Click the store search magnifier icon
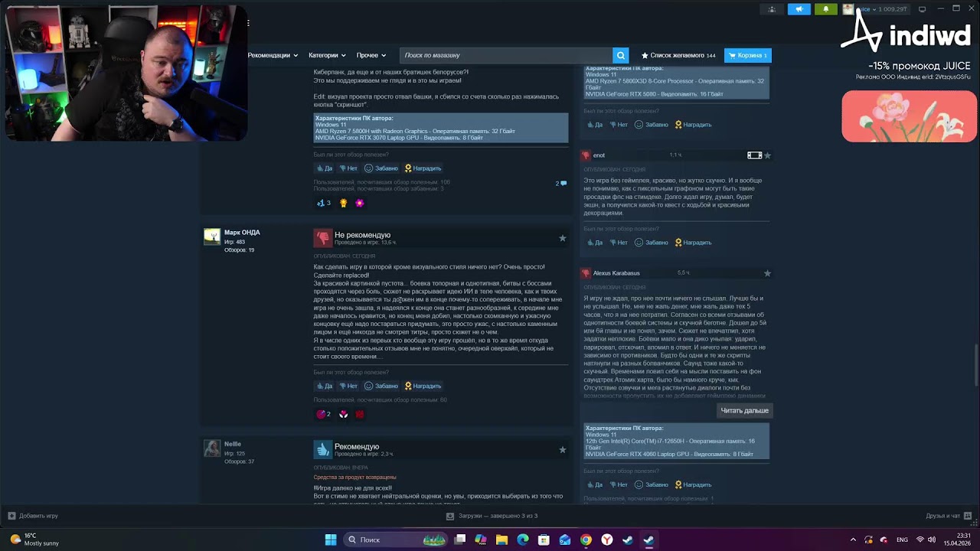Image resolution: width=980 pixels, height=551 pixels. tap(621, 55)
